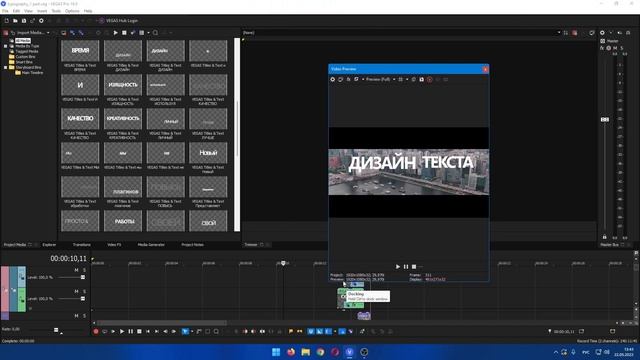The height and width of the screenshot is (360, 640).
Task: Open the Tools menu
Action: click(x=56, y=11)
